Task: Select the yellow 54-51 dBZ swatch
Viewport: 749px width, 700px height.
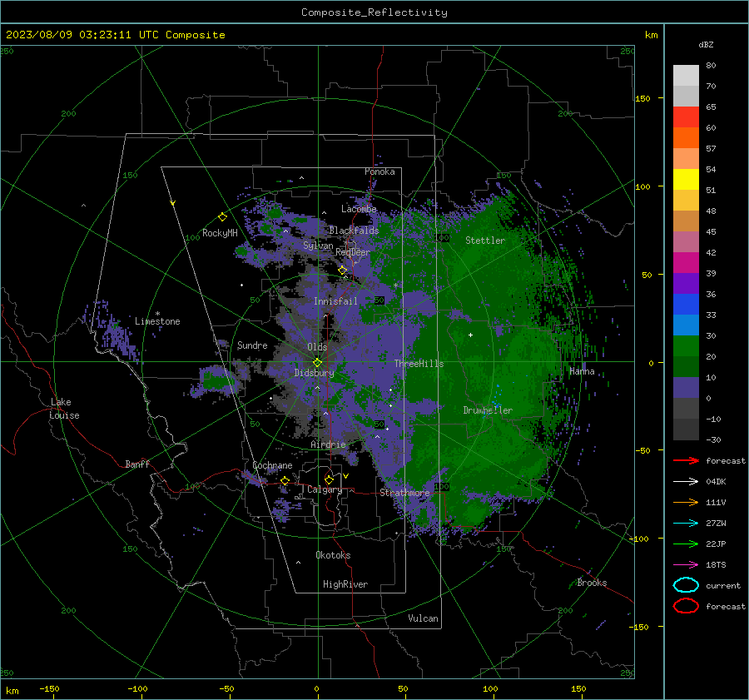Action: 686,180
